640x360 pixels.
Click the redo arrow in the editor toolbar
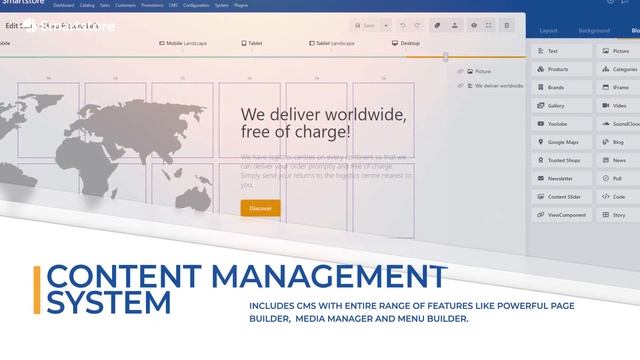point(417,25)
